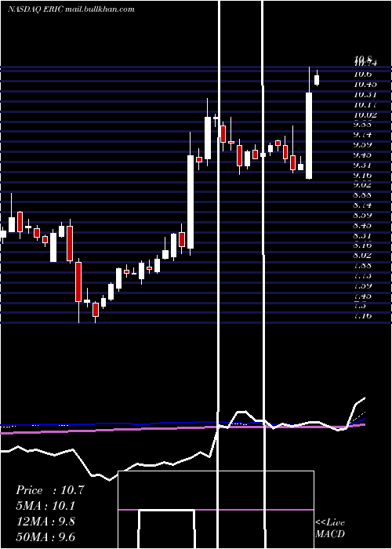The image size is (392, 549).
Task: Select the Price : 10.7 readout
Action: 50,490
